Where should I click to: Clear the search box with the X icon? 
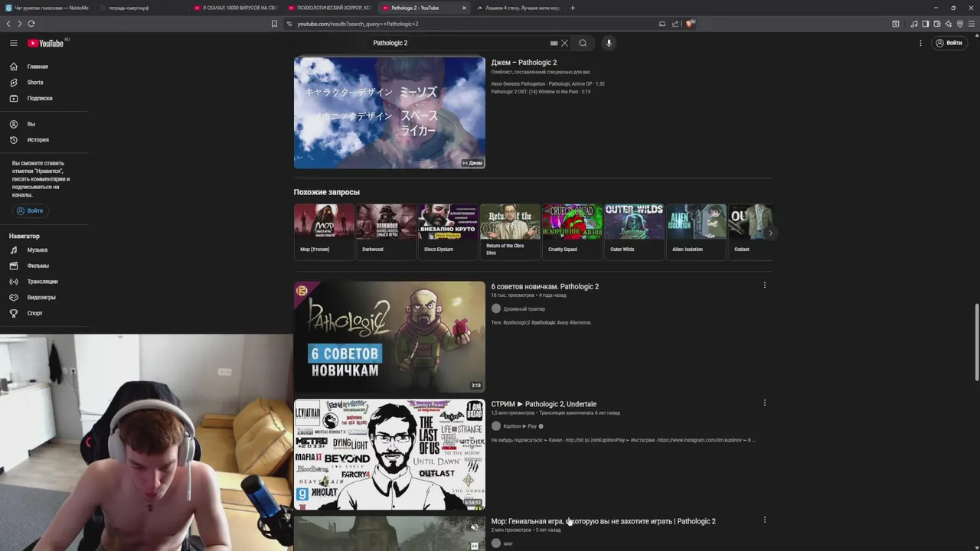click(565, 43)
